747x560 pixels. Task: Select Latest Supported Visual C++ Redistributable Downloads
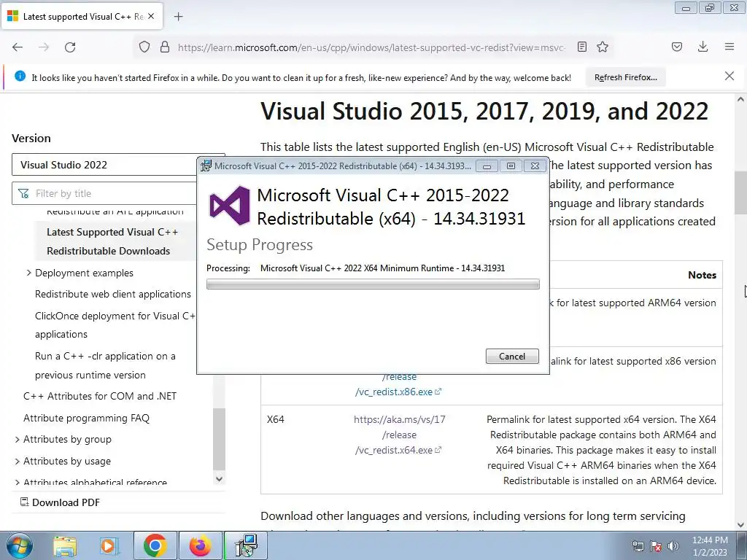(112, 241)
